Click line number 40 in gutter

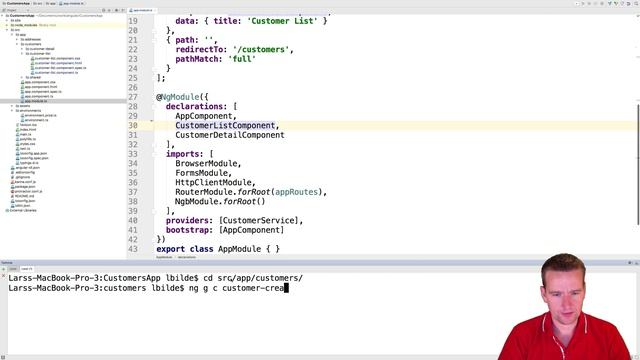133,220
